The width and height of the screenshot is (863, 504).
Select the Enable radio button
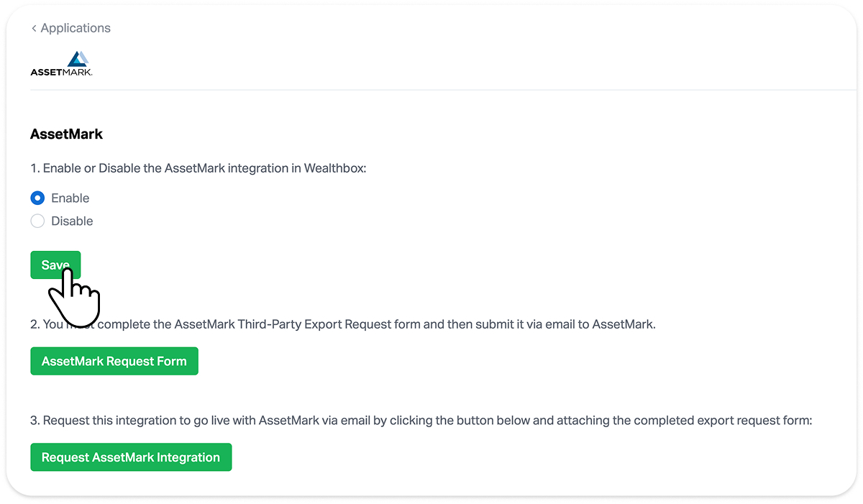[37, 198]
